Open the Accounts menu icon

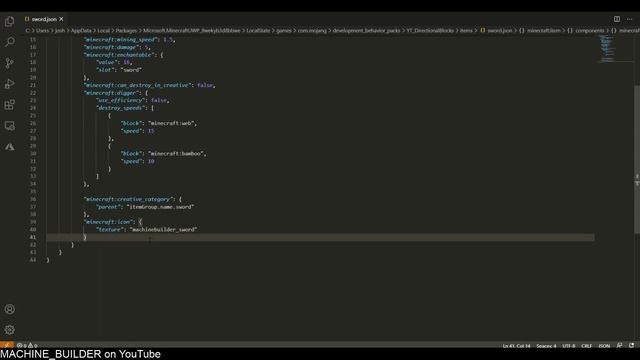pos(9,309)
